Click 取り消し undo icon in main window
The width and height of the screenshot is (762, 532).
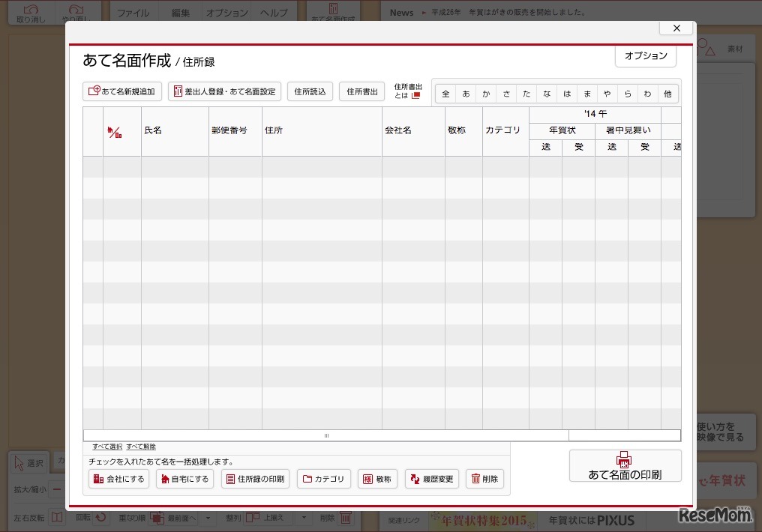pos(31,13)
